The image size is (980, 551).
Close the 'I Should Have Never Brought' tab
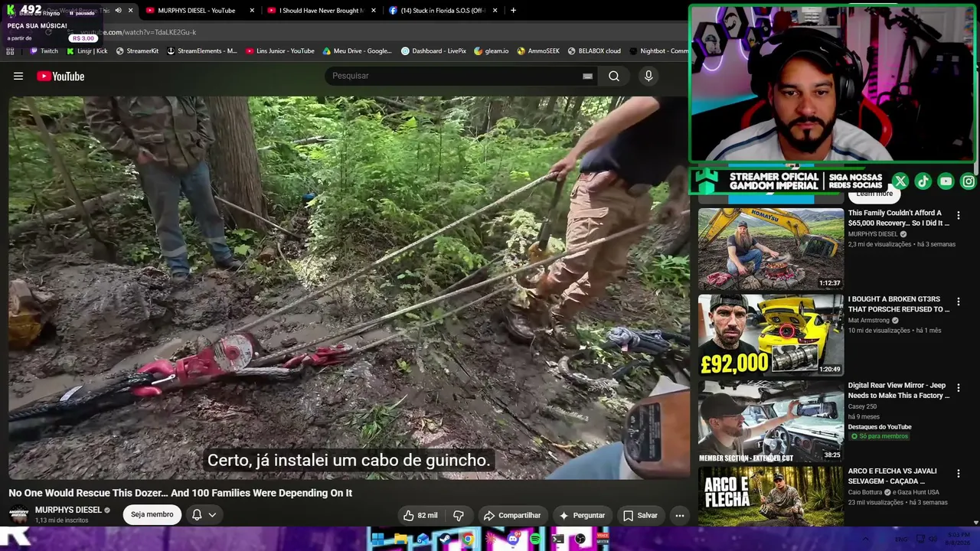pyautogui.click(x=374, y=11)
